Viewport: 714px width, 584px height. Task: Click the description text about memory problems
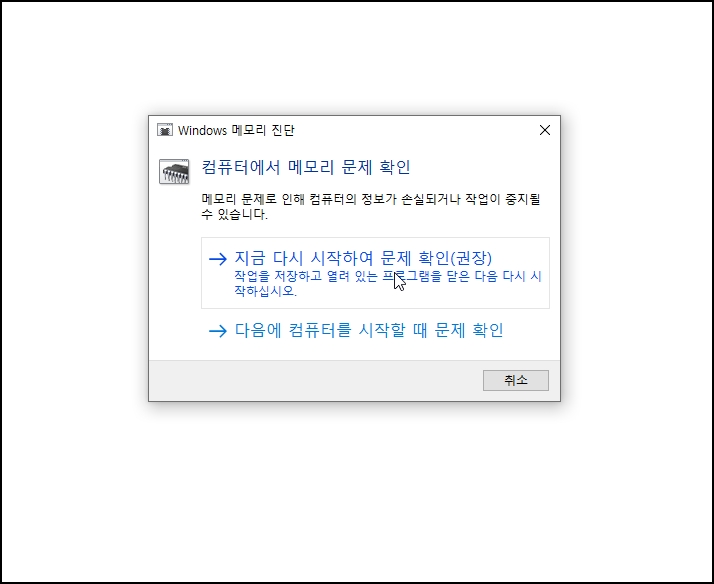(x=371, y=206)
